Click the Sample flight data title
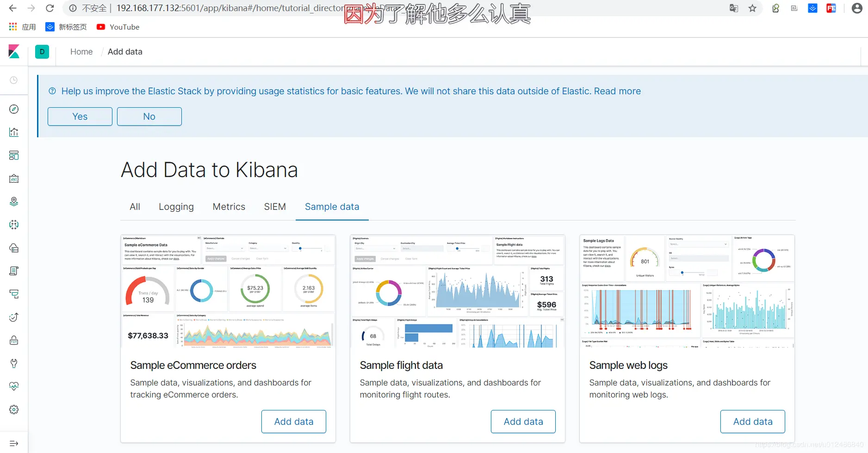Image resolution: width=868 pixels, height=453 pixels. click(401, 365)
